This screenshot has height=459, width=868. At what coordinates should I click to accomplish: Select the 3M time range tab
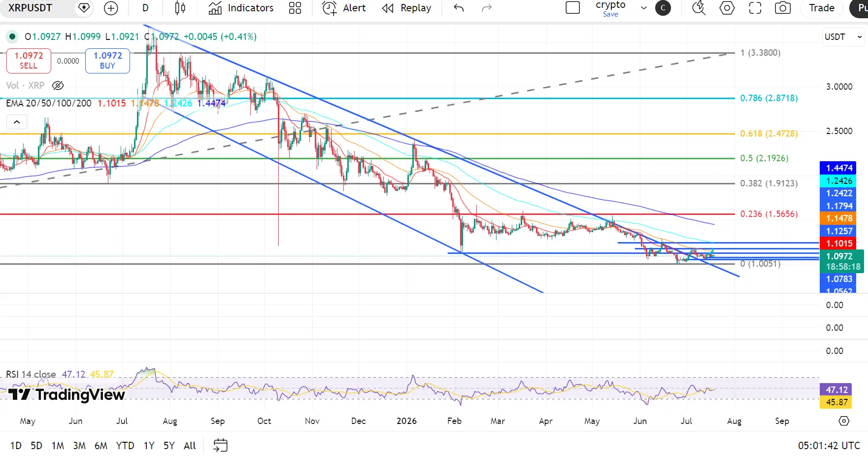pos(79,445)
